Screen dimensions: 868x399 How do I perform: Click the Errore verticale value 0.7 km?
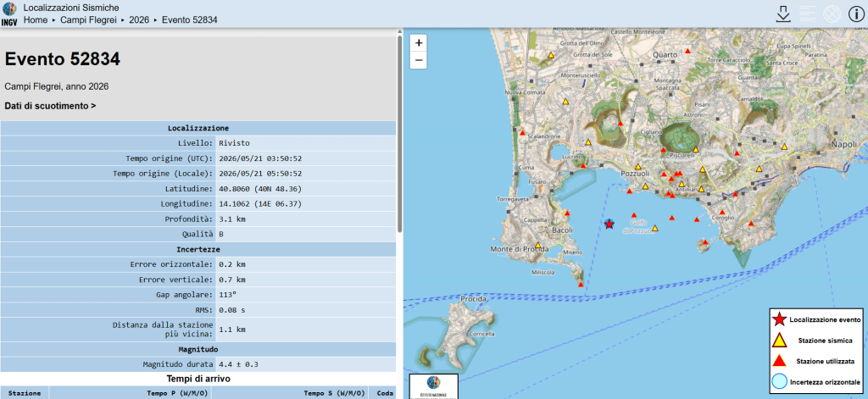coord(232,280)
